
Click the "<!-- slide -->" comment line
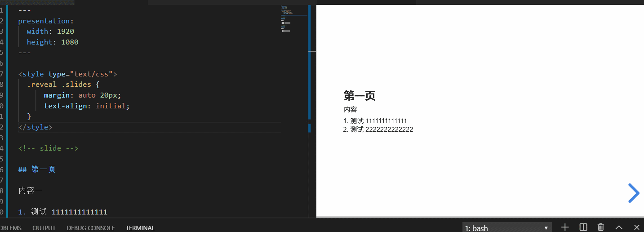[49, 148]
